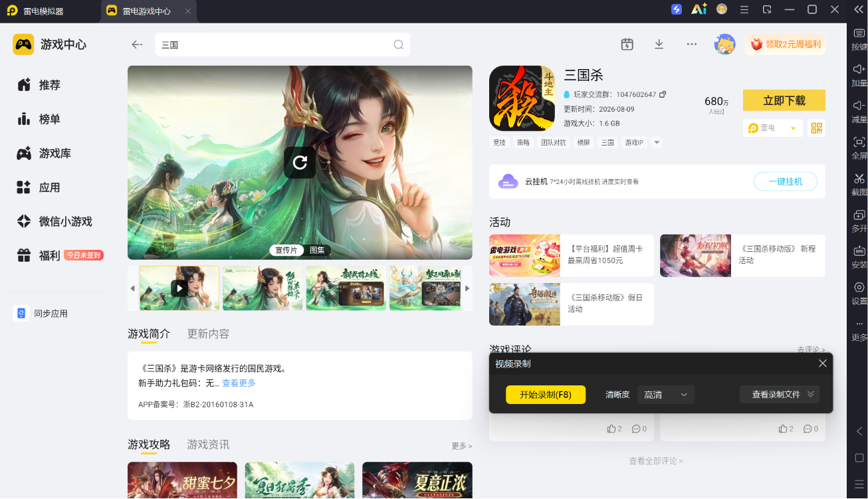
Task: Click the back arrow beside the search box
Action: pyautogui.click(x=137, y=45)
